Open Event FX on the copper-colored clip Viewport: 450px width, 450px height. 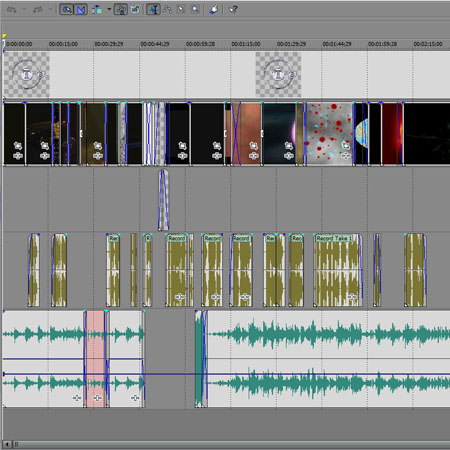[254, 156]
